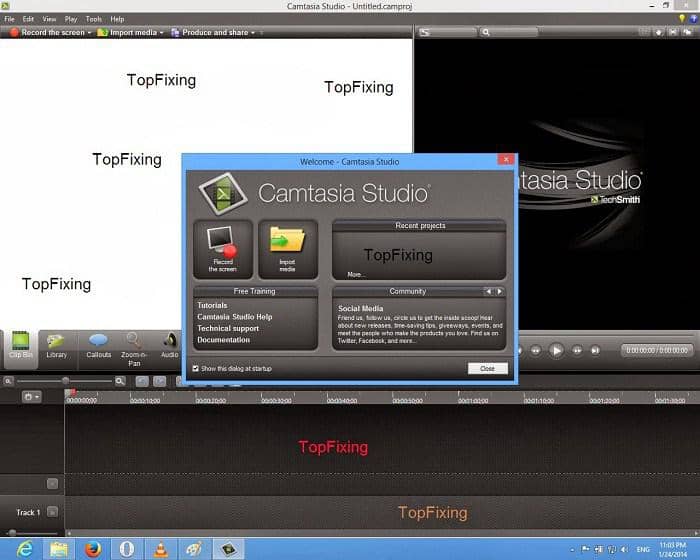
Task: Open the Edit menu
Action: pos(28,19)
